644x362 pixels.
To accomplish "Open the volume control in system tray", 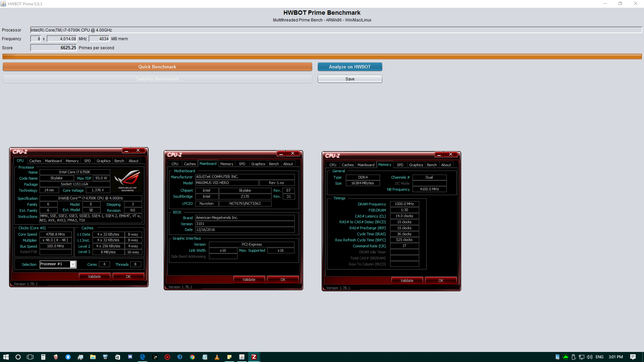I will [x=590, y=357].
